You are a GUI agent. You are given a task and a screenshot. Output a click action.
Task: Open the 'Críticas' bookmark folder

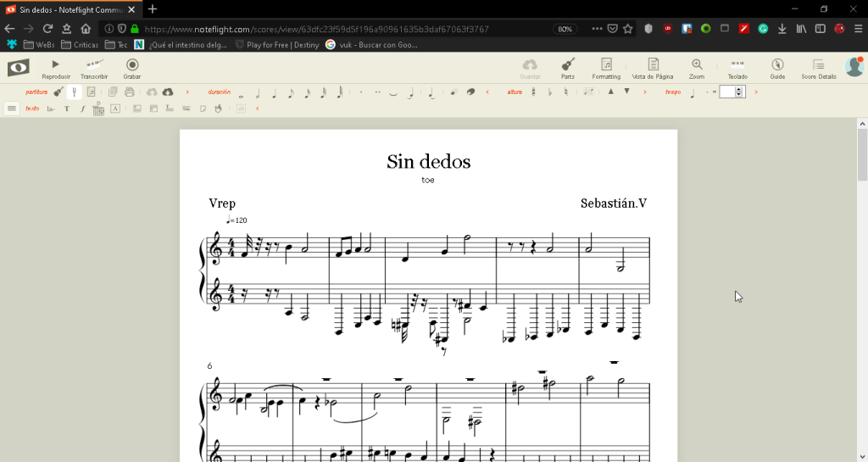pyautogui.click(x=80, y=44)
